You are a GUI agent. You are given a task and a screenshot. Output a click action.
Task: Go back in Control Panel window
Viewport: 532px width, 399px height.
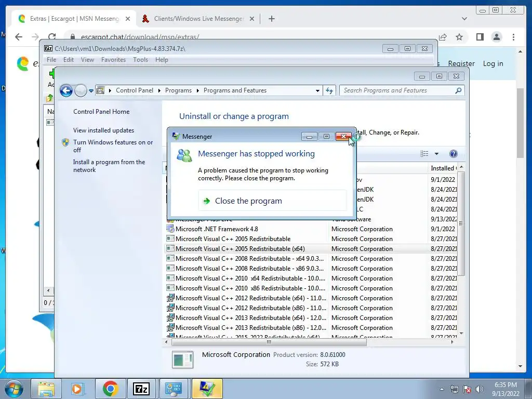[66, 90]
